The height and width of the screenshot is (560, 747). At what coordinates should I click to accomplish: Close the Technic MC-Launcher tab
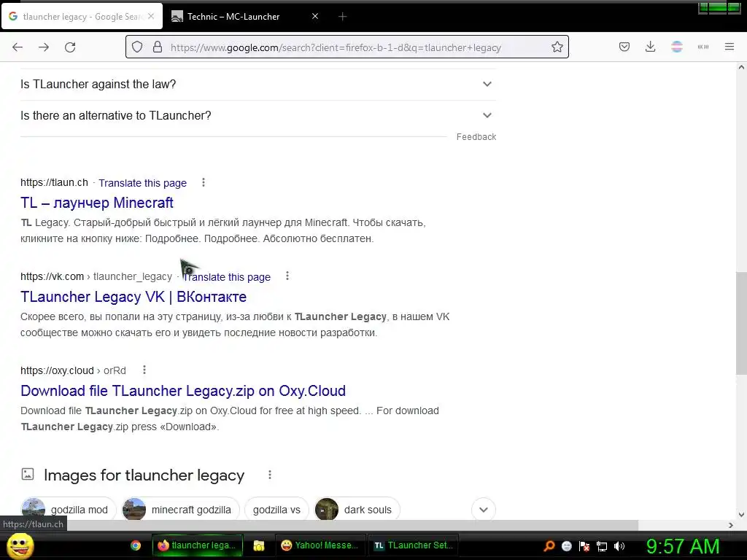pos(315,16)
